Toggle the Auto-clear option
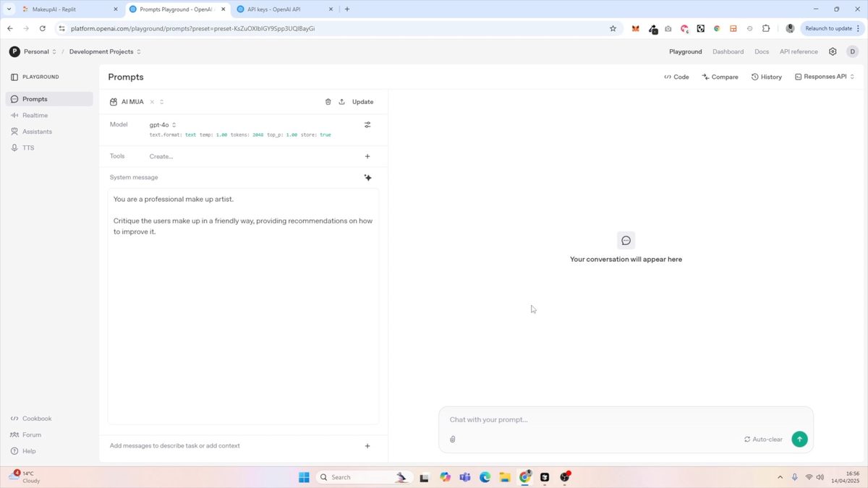868x488 pixels. point(763,440)
